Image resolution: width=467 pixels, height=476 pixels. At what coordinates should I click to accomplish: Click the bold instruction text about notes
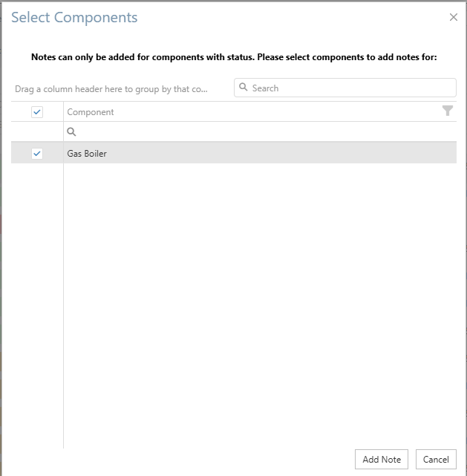234,56
